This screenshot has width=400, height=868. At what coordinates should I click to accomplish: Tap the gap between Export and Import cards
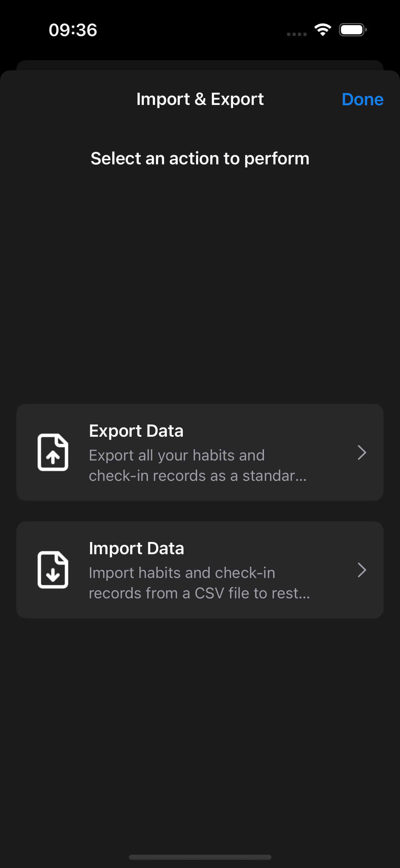200,511
